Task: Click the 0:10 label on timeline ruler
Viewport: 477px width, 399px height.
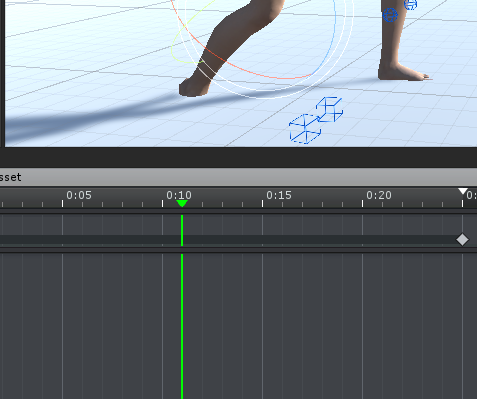Action: [179, 195]
